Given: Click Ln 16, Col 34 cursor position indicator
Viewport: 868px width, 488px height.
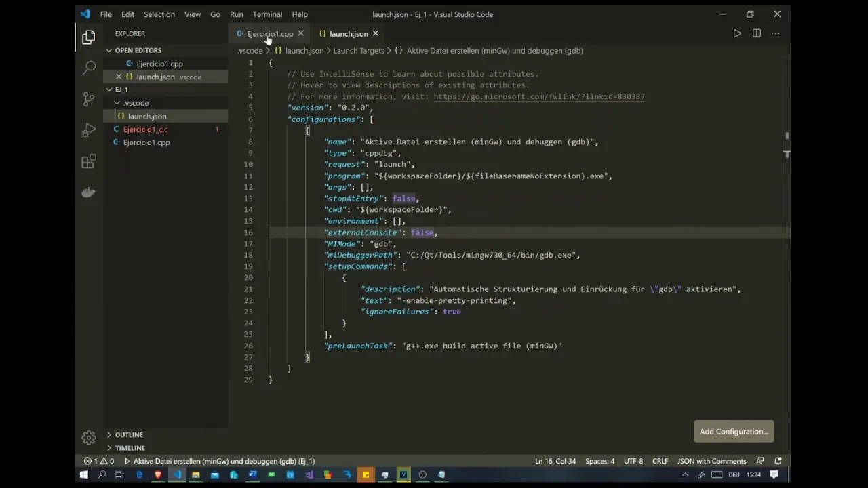Looking at the screenshot, I should pos(555,461).
